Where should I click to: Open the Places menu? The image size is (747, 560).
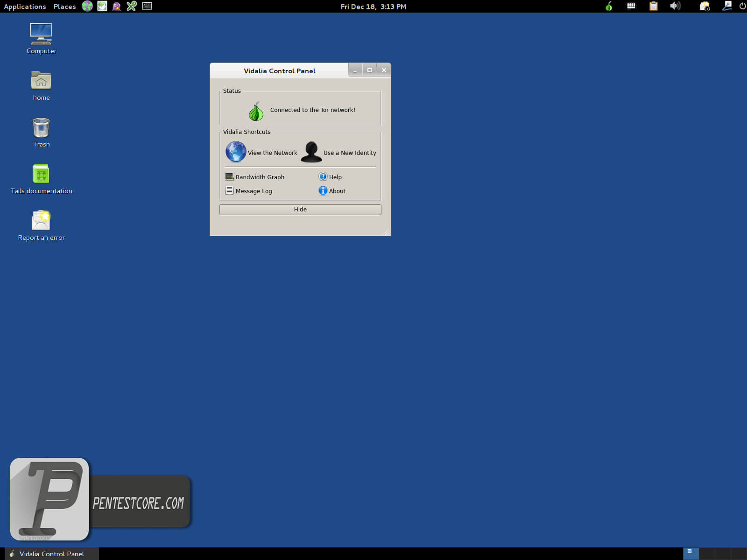tap(64, 7)
